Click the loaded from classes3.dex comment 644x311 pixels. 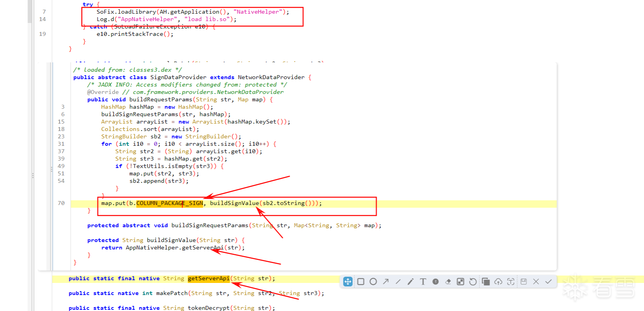tap(127, 70)
